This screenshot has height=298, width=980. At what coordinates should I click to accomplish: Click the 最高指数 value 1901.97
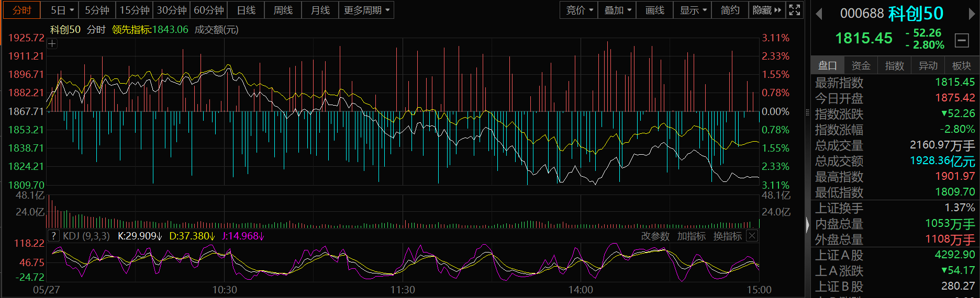[955, 176]
